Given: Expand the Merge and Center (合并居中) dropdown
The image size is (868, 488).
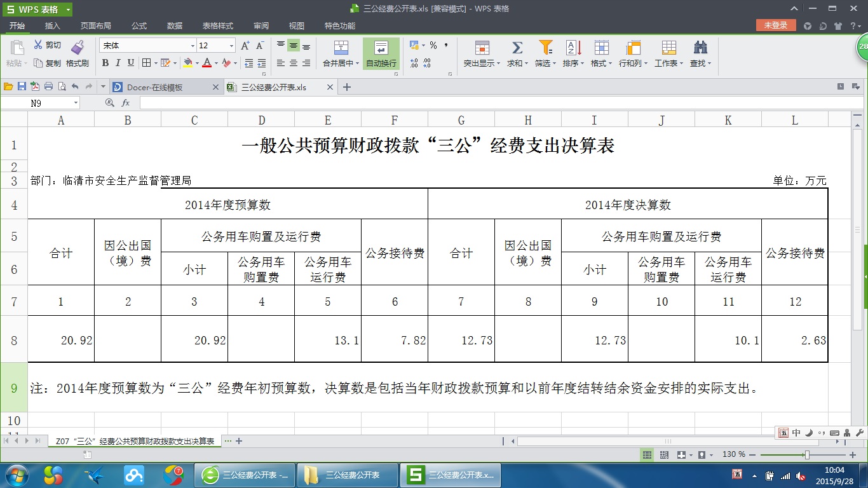Looking at the screenshot, I should tap(357, 64).
